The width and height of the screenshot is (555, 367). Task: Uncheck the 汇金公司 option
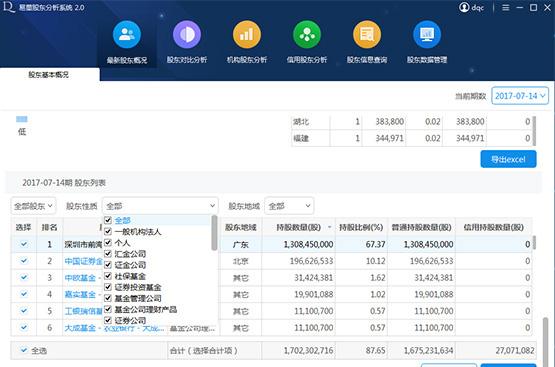(108, 253)
